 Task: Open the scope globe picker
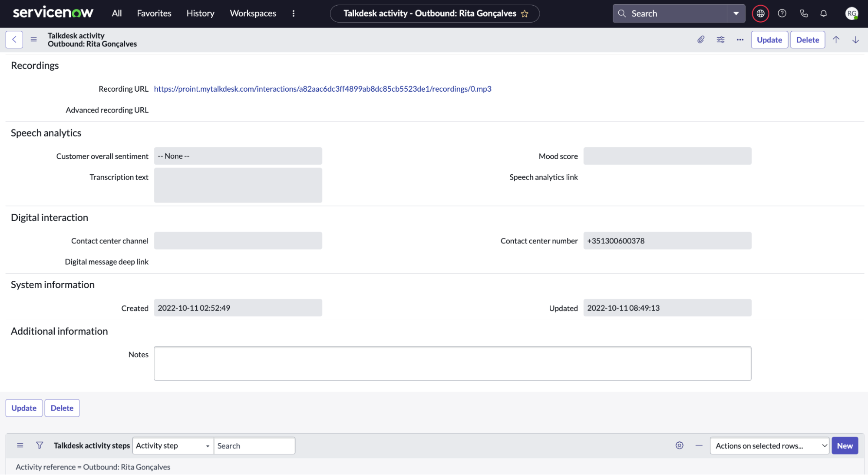(x=760, y=13)
